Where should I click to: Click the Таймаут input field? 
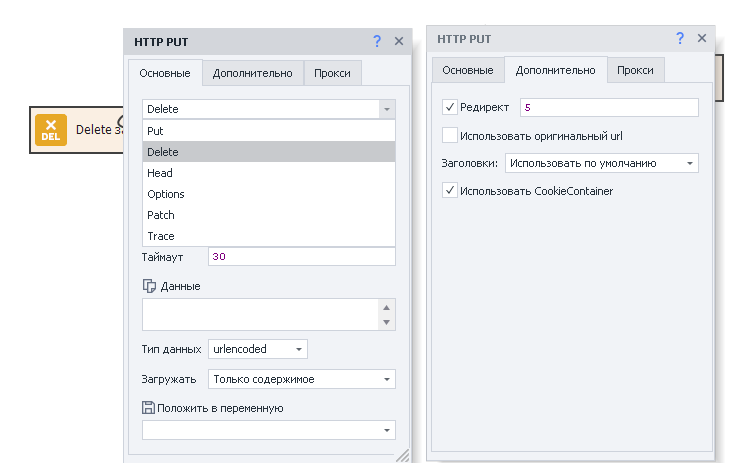(x=302, y=257)
